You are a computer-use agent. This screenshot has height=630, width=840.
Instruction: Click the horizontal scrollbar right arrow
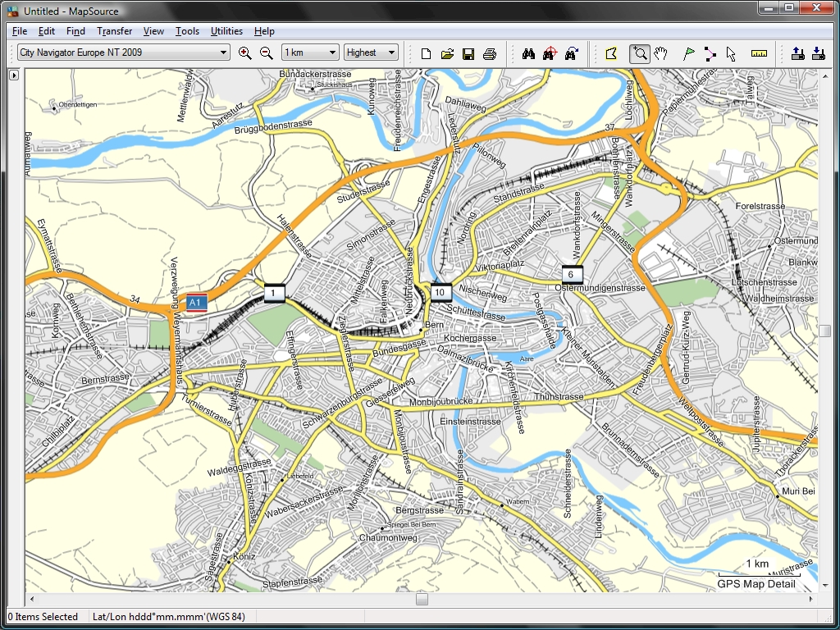point(811,599)
